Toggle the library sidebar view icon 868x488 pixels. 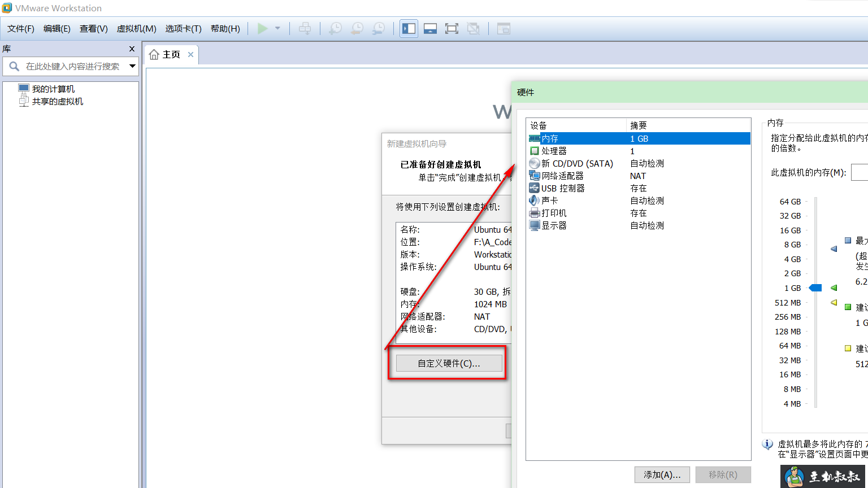click(409, 28)
